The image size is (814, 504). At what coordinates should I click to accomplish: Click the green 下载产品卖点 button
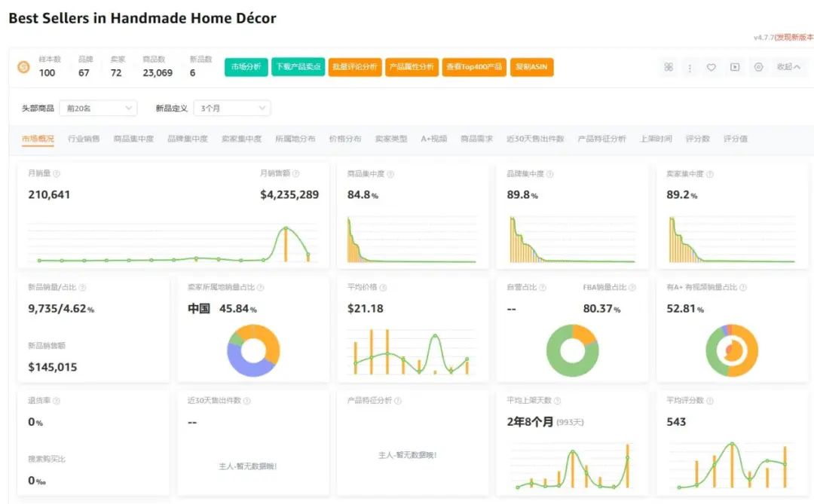(x=298, y=67)
